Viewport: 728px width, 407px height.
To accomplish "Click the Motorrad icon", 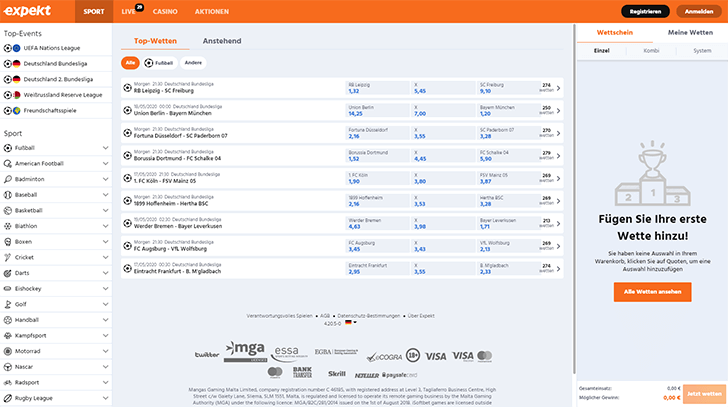I will [7, 351].
